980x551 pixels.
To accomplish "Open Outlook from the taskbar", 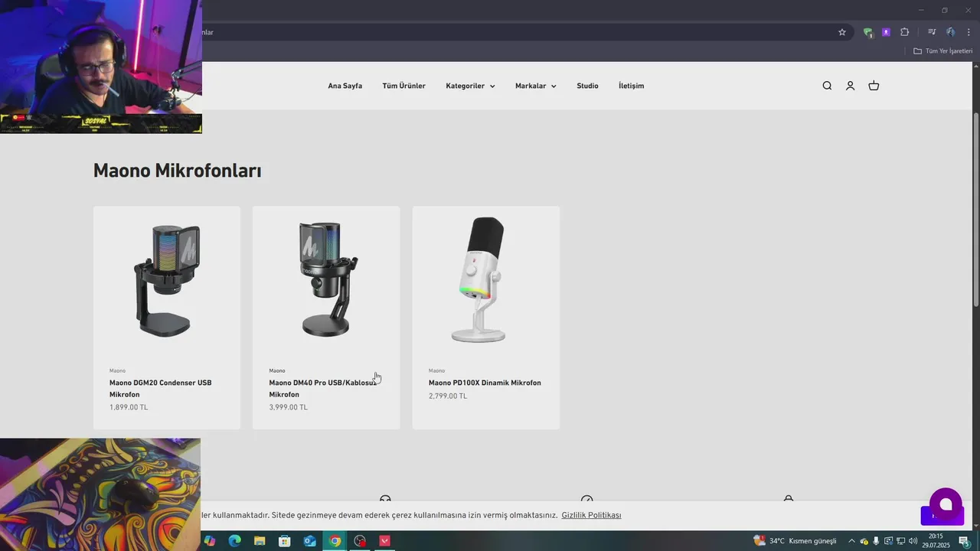I will 310,541.
